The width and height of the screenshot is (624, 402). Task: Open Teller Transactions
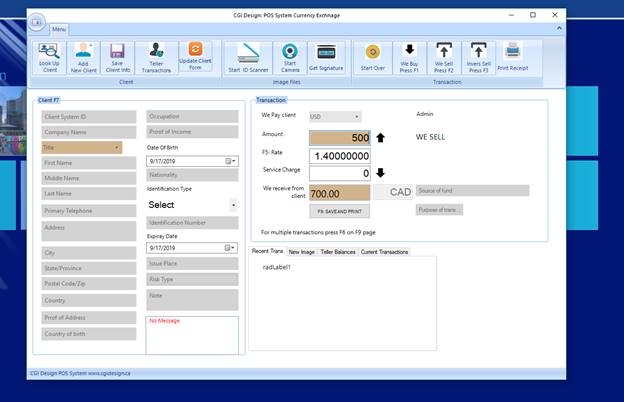tap(156, 57)
